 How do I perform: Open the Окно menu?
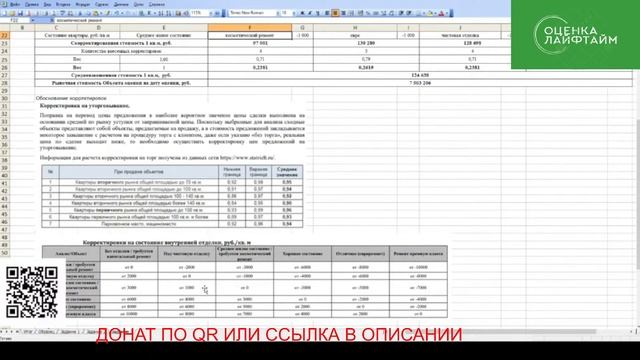138,4
